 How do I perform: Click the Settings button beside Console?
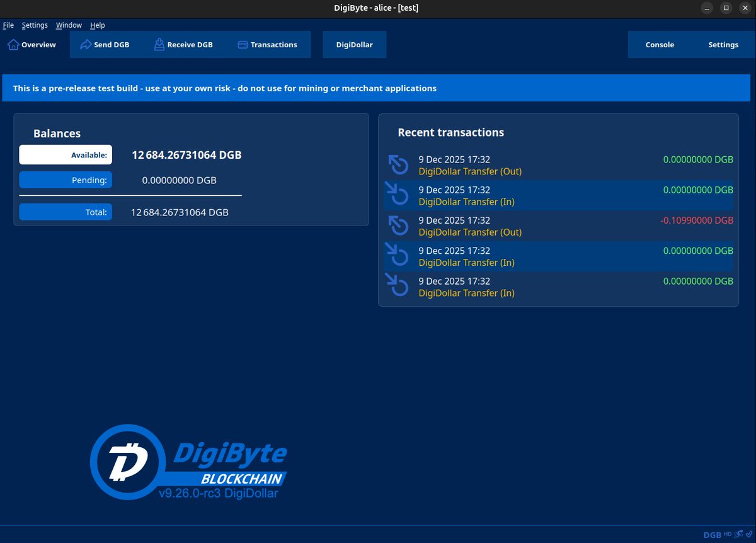tap(723, 45)
